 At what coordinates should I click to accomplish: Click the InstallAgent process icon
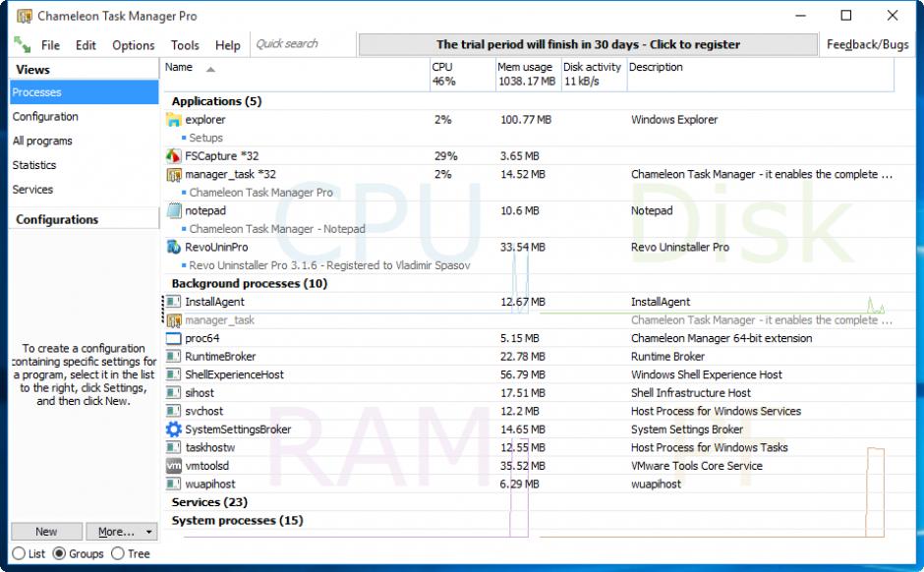click(173, 302)
